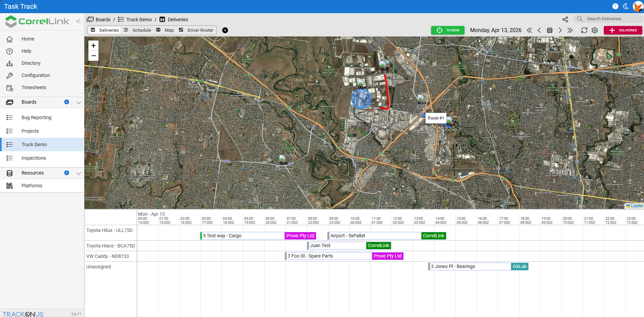The width and height of the screenshot is (644, 317).
Task: Go to next day with right chevron
Action: pyautogui.click(x=560, y=30)
